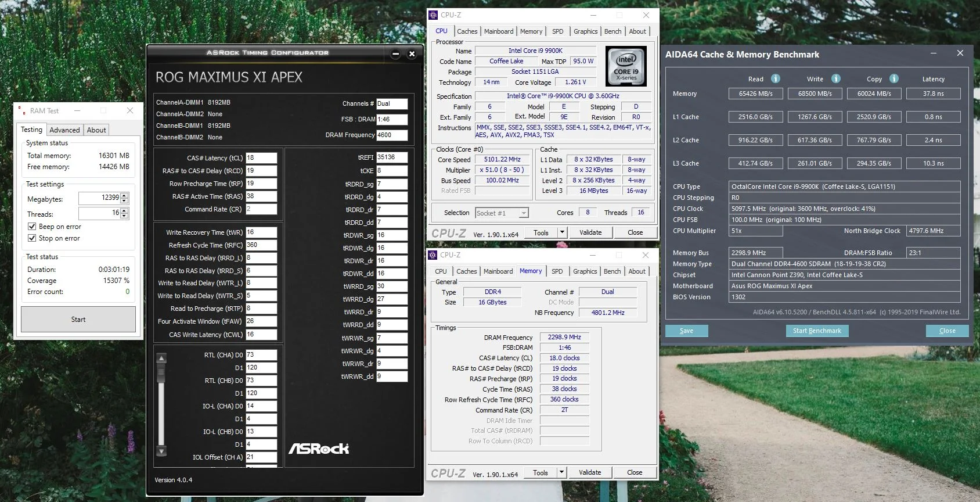Image resolution: width=980 pixels, height=502 pixels.
Task: Click Validate in the upper CPU-Z window
Action: coord(590,232)
